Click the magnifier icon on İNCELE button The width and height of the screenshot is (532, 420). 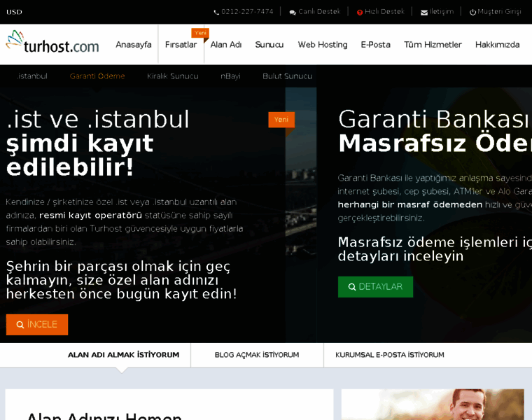tap(20, 325)
